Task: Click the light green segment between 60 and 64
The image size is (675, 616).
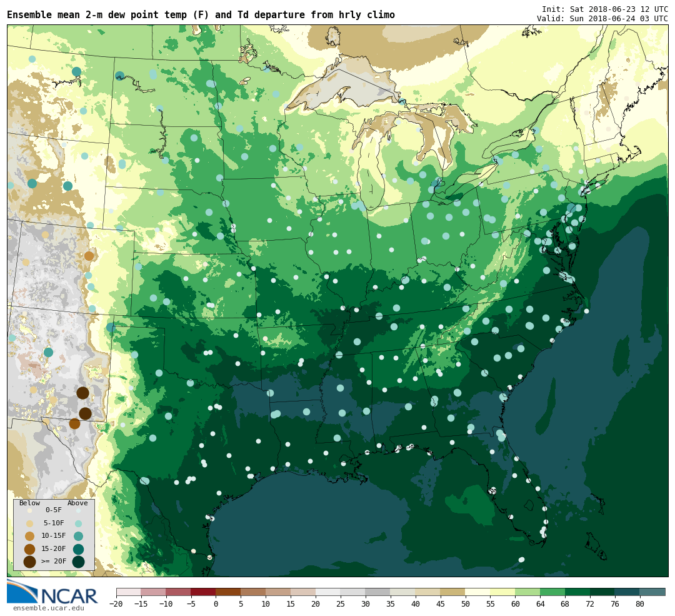Action: tap(527, 592)
